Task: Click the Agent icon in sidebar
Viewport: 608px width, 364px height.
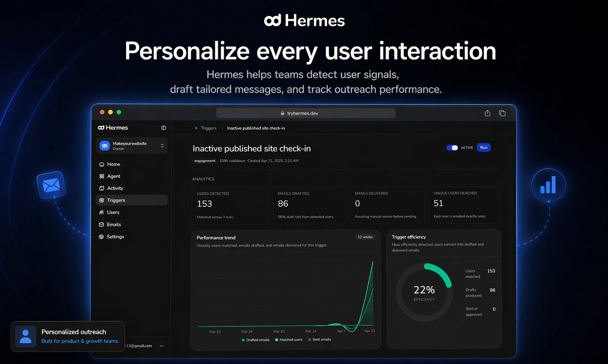Action: pyautogui.click(x=101, y=176)
